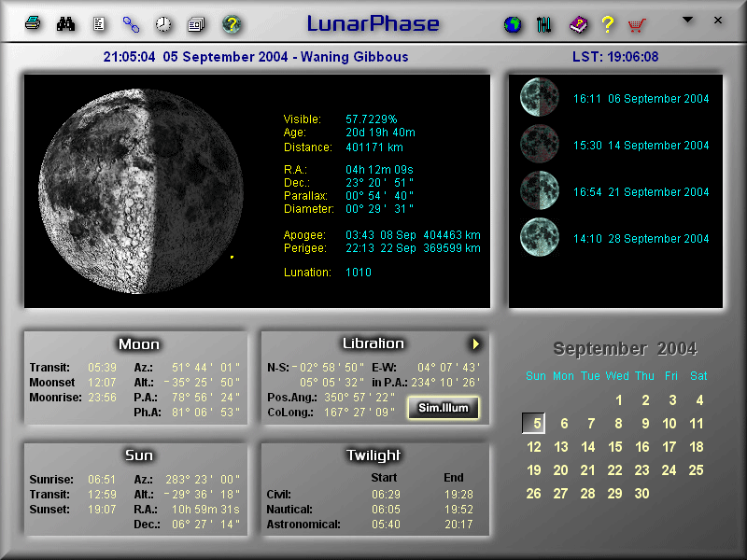Click the shopping cart purchase icon
Image resolution: width=747 pixels, height=560 pixels.
tap(637, 25)
